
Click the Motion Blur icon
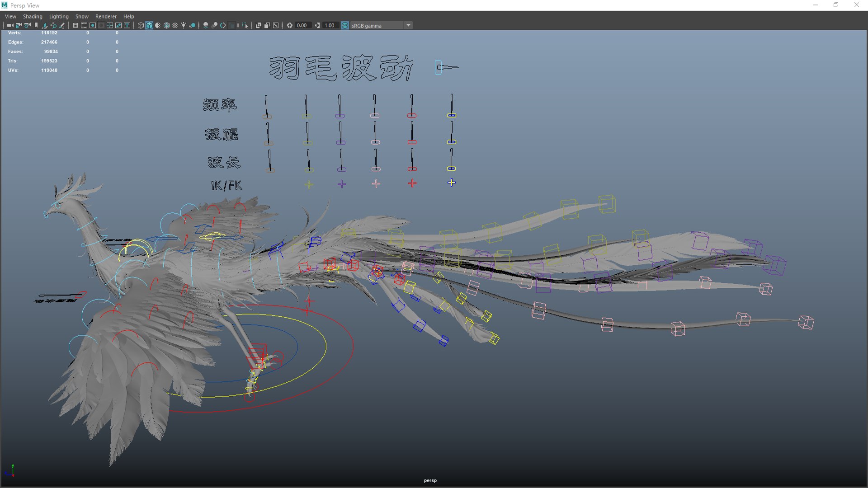point(214,25)
